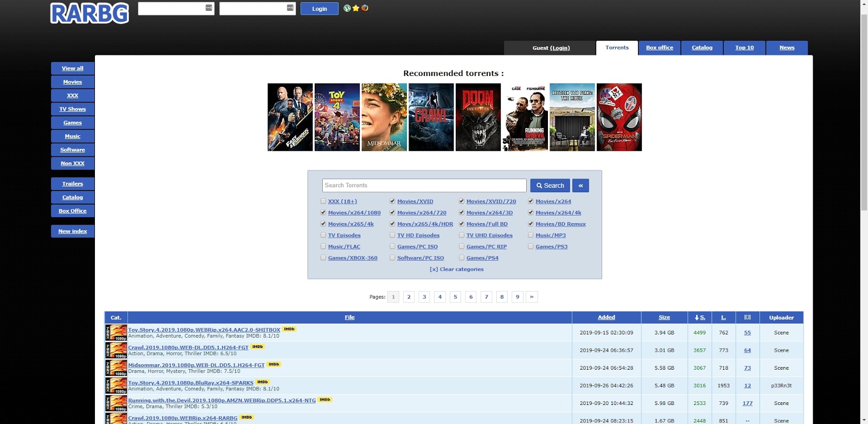Image resolution: width=868 pixels, height=424 pixels.
Task: Sort by File column header
Action: [x=350, y=318]
